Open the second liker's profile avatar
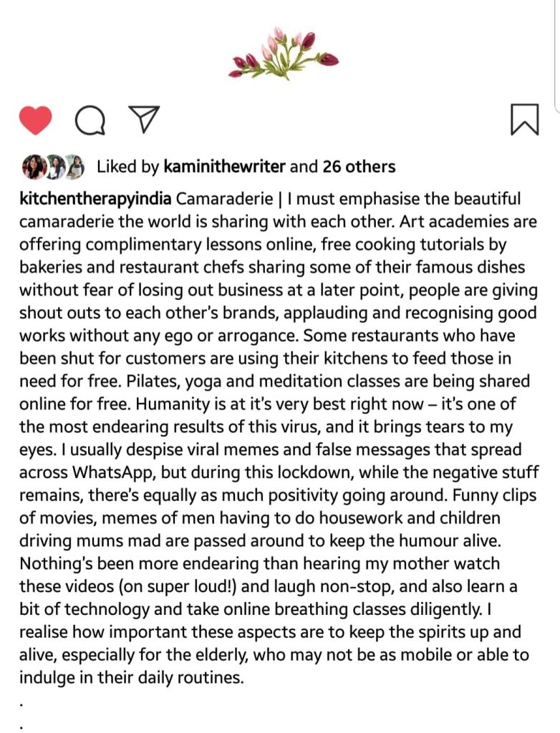This screenshot has height=733, width=560. coord(54,167)
